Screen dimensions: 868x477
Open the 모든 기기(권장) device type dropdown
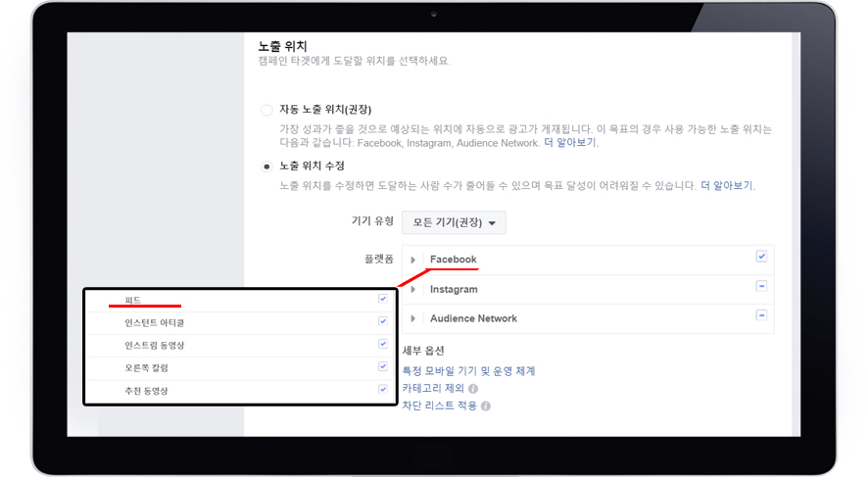pyautogui.click(x=454, y=222)
